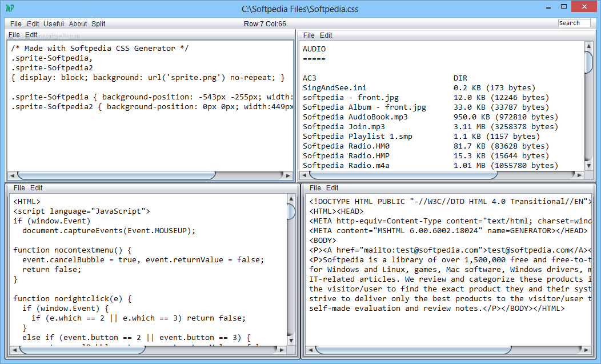The width and height of the screenshot is (601, 364).
Task: Click the app icon in title bar
Action: click(10, 8)
